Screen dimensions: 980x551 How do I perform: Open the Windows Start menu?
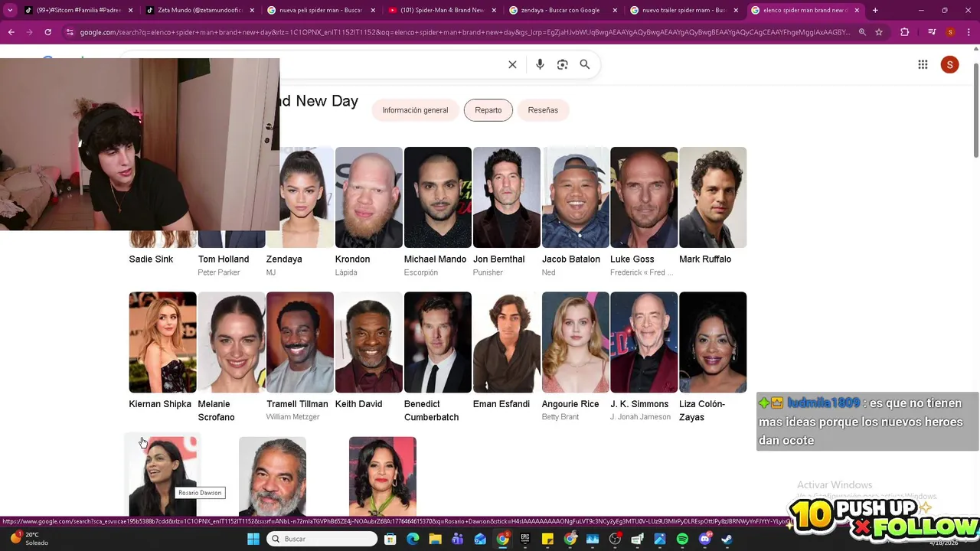point(253,539)
